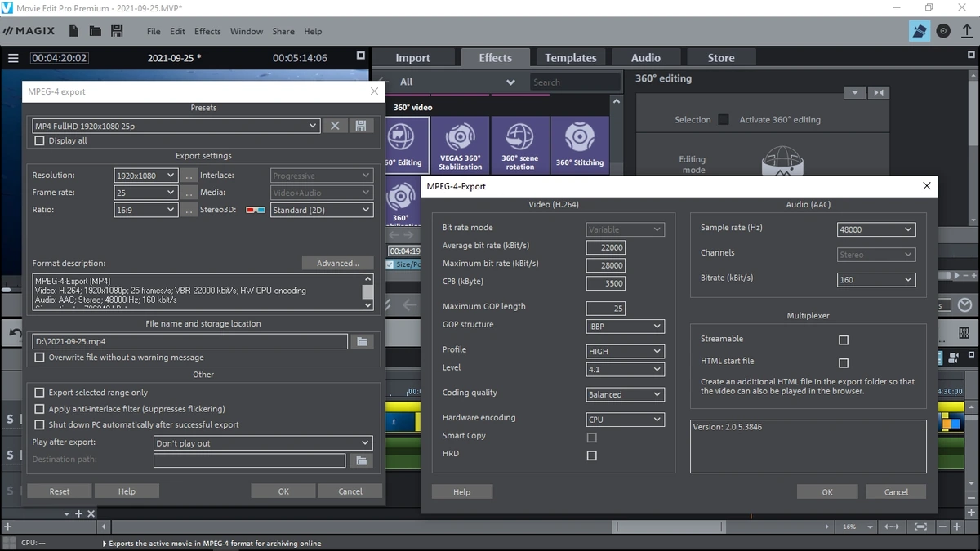
Task: Open project via the folder icon
Action: click(95, 31)
